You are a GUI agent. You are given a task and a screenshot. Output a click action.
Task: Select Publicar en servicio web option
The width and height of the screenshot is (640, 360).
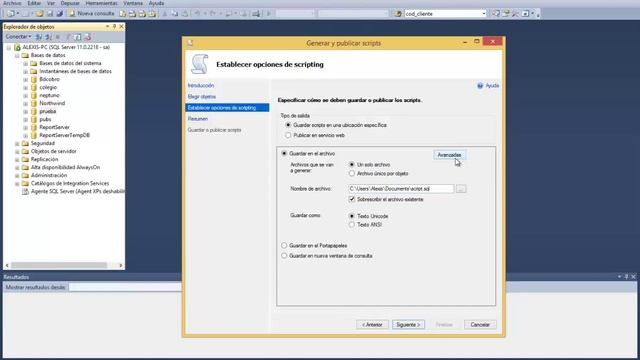(x=288, y=135)
